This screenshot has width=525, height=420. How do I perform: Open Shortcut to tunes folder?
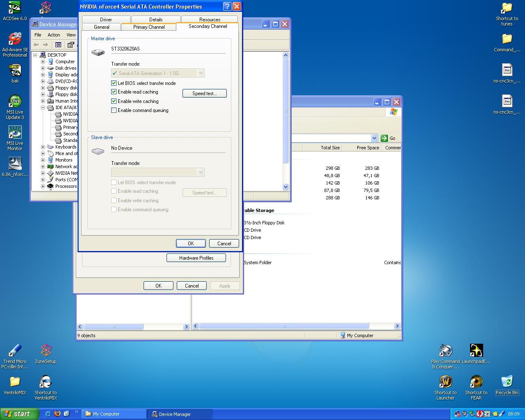(507, 14)
